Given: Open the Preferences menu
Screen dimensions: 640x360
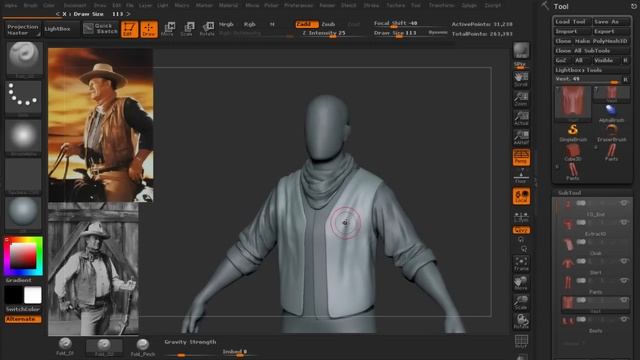Looking at the screenshot, I should click(298, 5).
